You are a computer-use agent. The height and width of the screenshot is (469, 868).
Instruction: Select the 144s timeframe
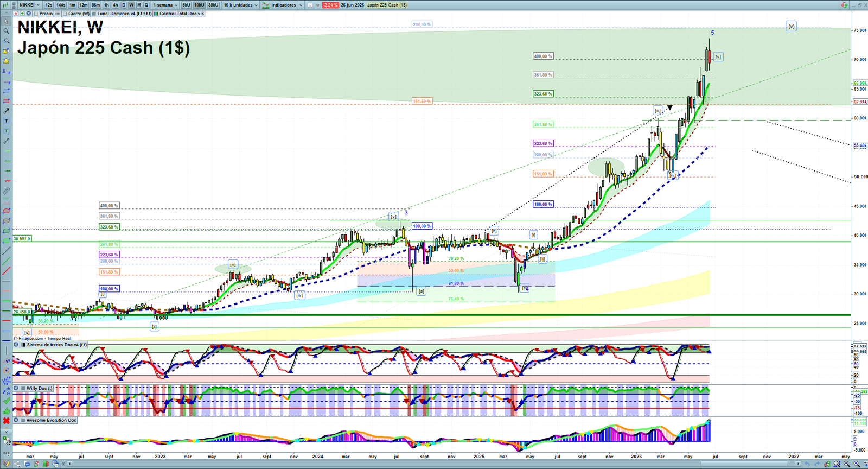click(x=61, y=5)
